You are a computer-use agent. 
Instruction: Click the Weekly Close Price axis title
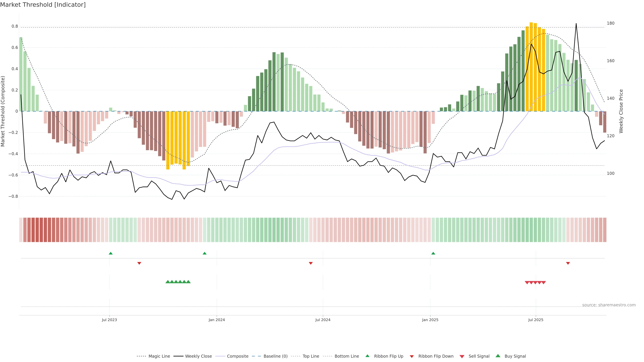(x=621, y=111)
